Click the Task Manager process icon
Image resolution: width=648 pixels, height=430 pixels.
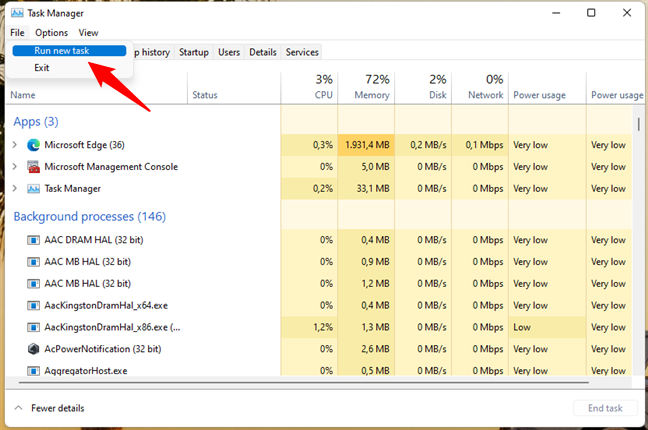33,189
